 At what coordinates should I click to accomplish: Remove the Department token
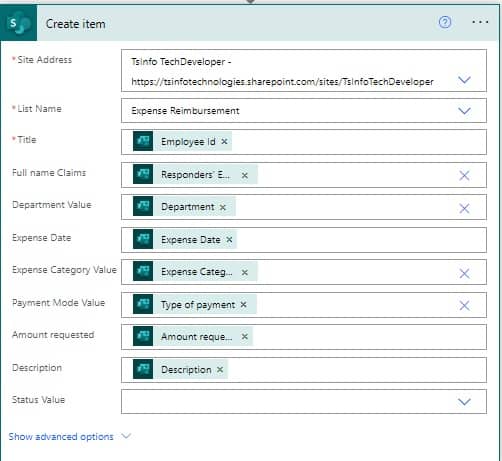coord(223,207)
